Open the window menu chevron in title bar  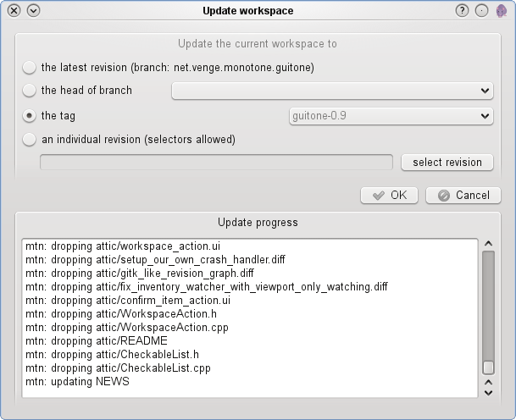click(33, 10)
